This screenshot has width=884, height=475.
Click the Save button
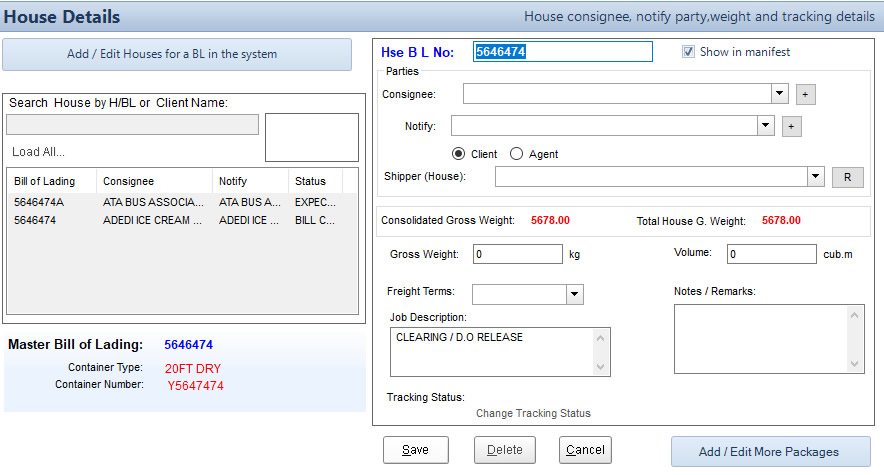[x=415, y=450]
